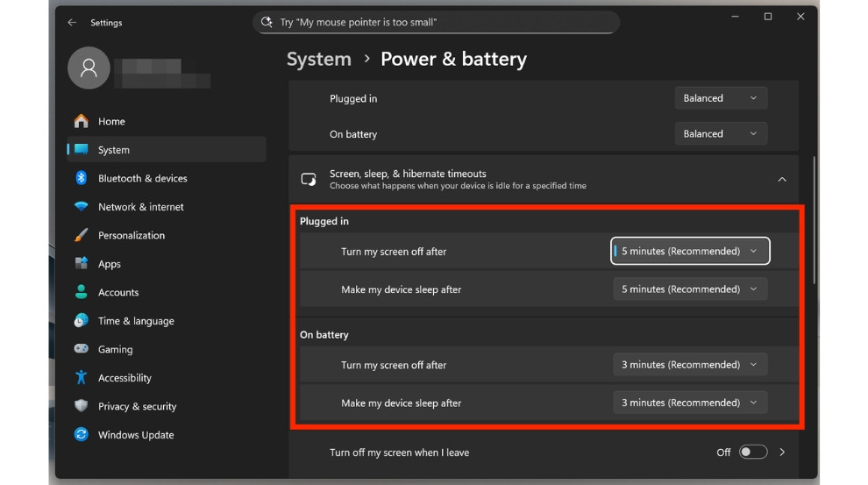
Task: Open Plugged in power mode Balanced dropdown
Action: [721, 98]
